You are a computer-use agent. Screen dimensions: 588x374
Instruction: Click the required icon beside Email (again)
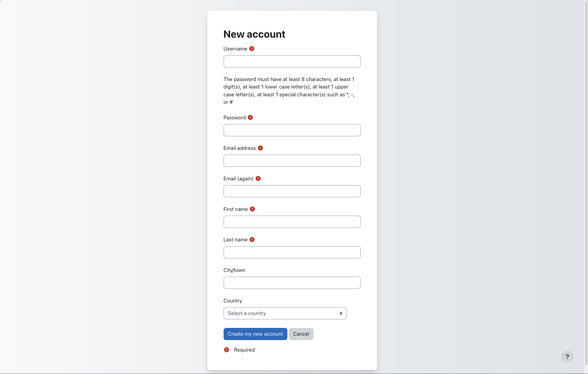[x=258, y=179]
